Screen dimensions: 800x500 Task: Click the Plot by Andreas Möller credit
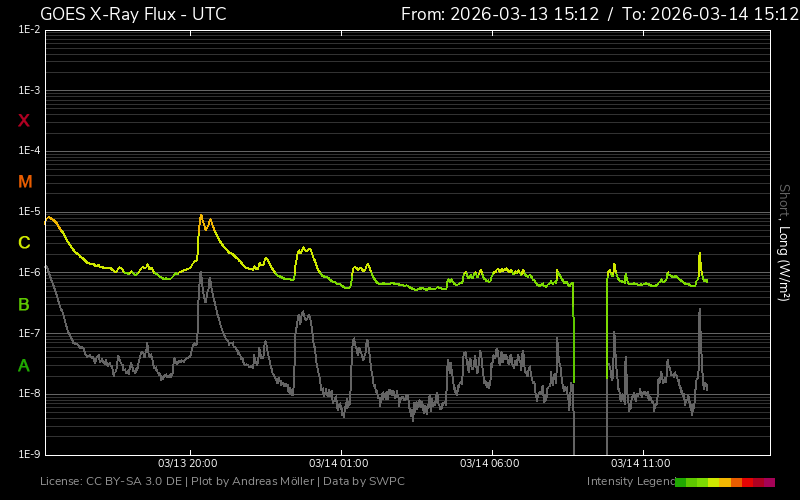coord(253,481)
